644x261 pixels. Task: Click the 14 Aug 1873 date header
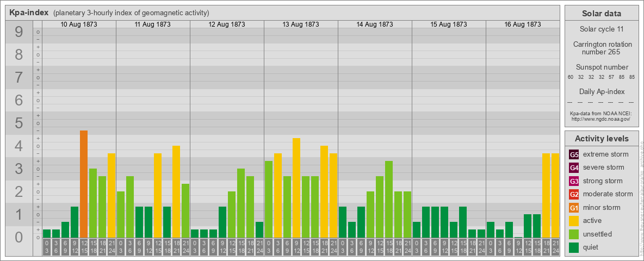click(375, 24)
